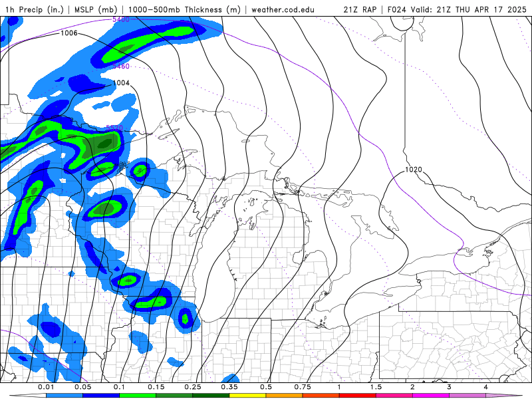The width and height of the screenshot is (532, 399).
Task: Click the purple '5400' thickness label
Action: tap(121, 19)
